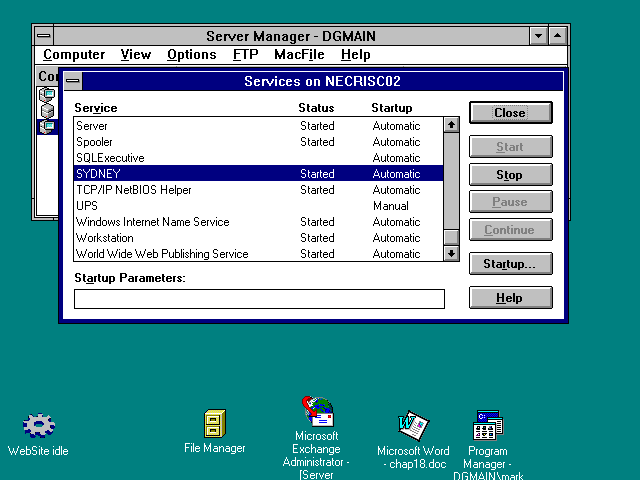Viewport: 640px width, 480px height.
Task: Select the Spooler service row
Action: [x=258, y=142]
